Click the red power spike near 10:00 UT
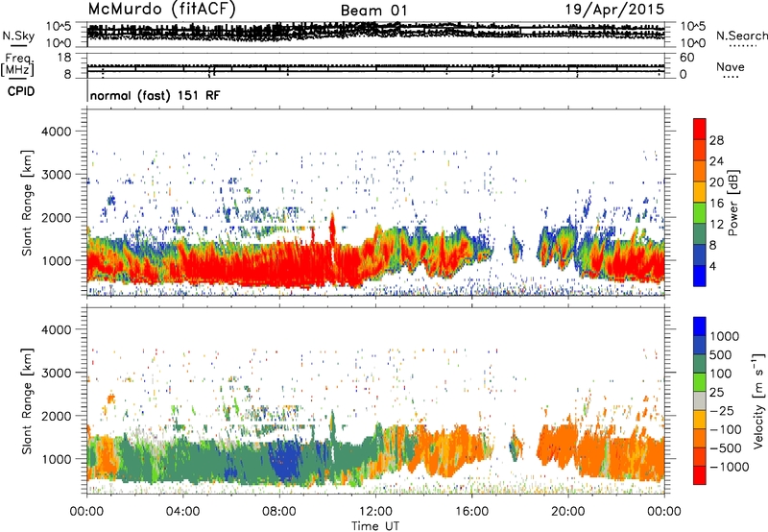The width and height of the screenshot is (768, 532). pos(332,230)
